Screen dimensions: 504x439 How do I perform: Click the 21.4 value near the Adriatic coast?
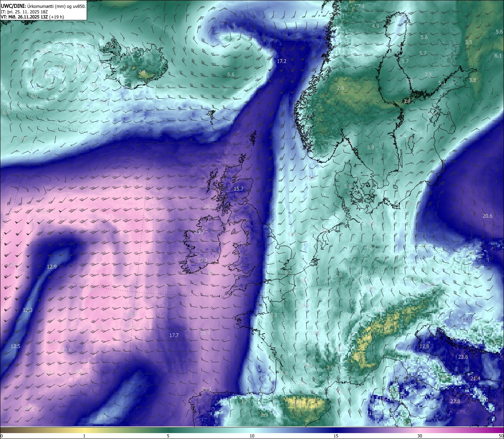[475, 378]
